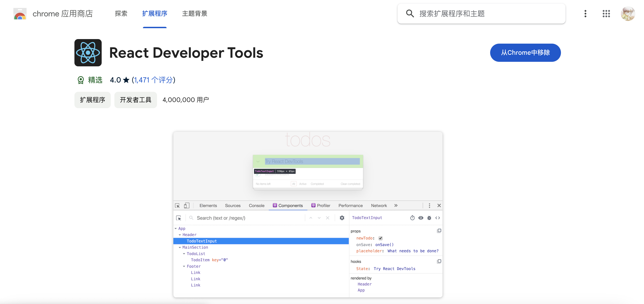This screenshot has height=304, width=644.
Task: Click the React DevTools preview screenshot
Action: click(308, 215)
